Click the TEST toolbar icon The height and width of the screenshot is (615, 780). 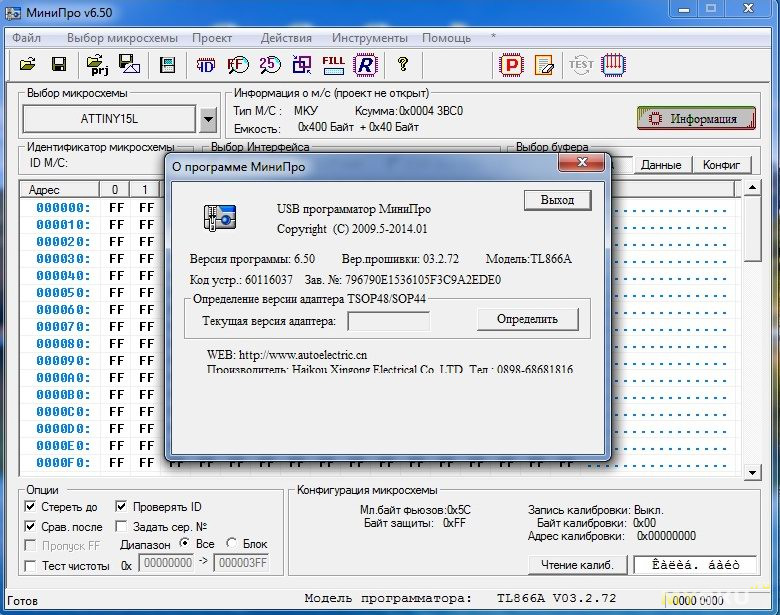(x=581, y=65)
